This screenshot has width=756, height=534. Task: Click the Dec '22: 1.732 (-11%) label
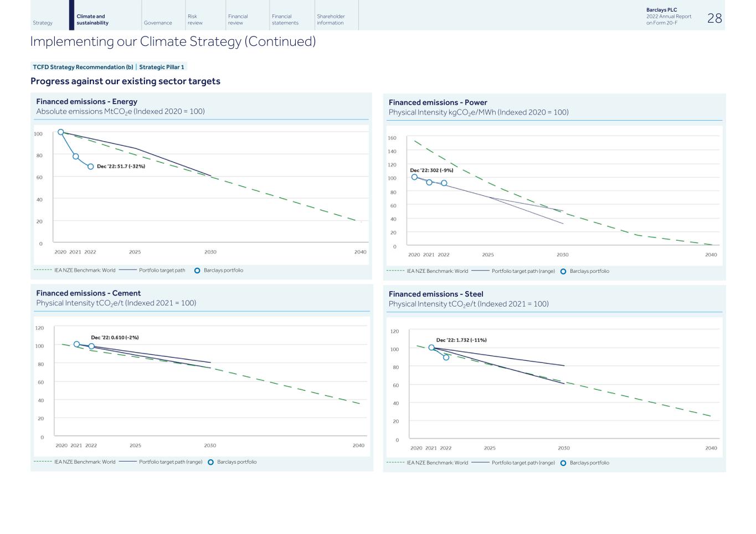461,340
